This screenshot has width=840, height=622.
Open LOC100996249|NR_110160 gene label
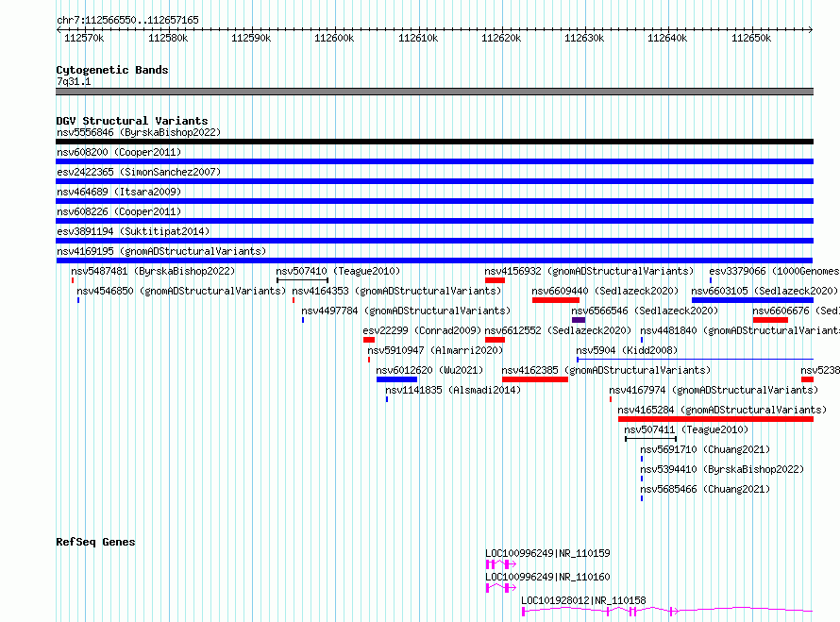[547, 577]
